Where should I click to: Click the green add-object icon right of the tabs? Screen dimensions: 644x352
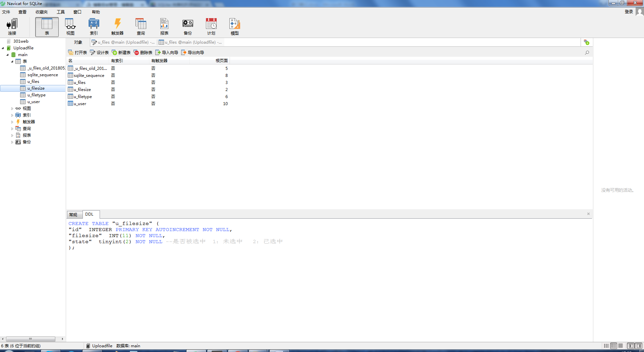[587, 42]
